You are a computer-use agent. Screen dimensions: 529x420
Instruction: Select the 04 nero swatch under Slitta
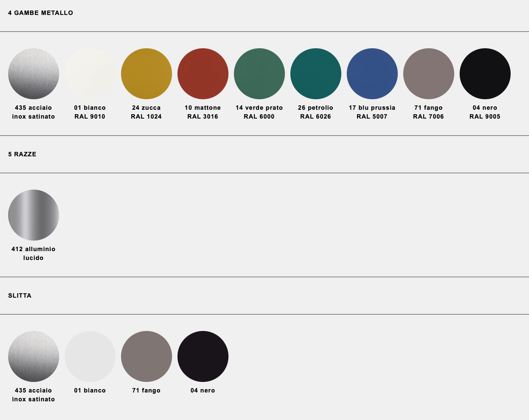click(203, 356)
